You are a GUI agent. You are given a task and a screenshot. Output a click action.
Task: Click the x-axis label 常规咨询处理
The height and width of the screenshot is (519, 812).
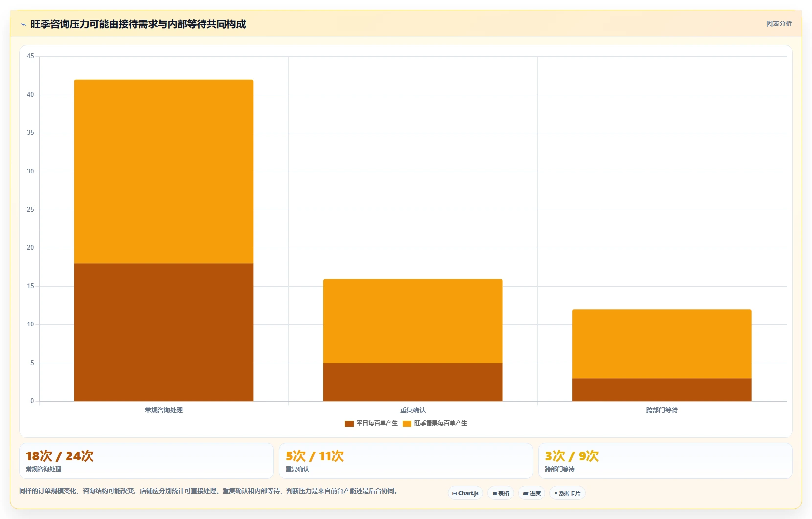click(x=164, y=410)
